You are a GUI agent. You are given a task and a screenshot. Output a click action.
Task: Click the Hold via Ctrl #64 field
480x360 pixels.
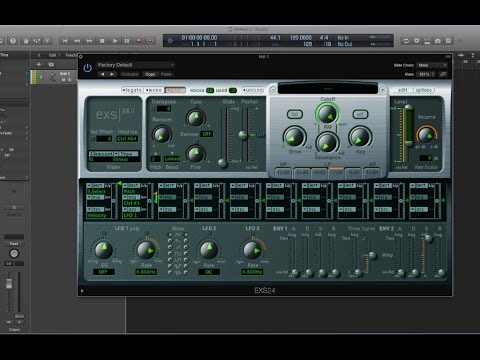127,139
